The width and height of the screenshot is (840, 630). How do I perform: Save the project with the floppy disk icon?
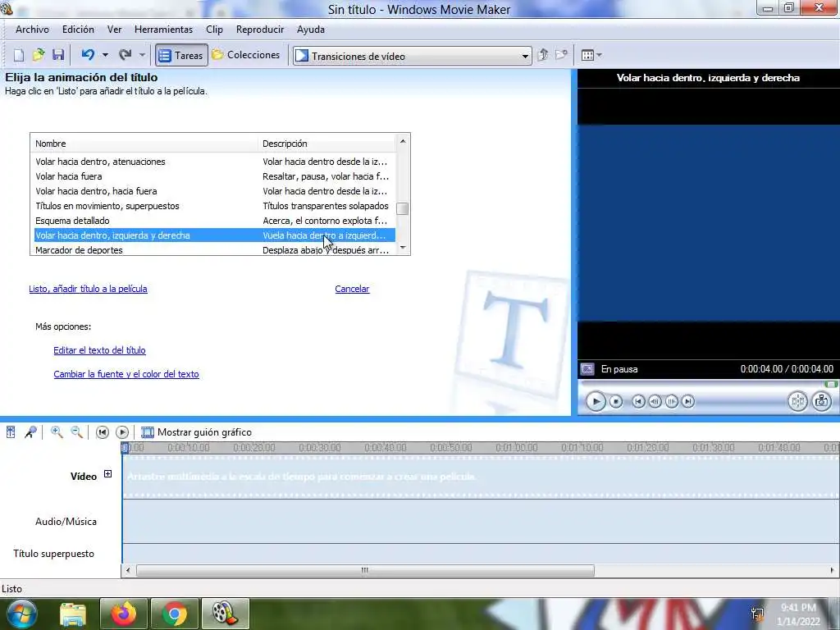click(x=58, y=55)
